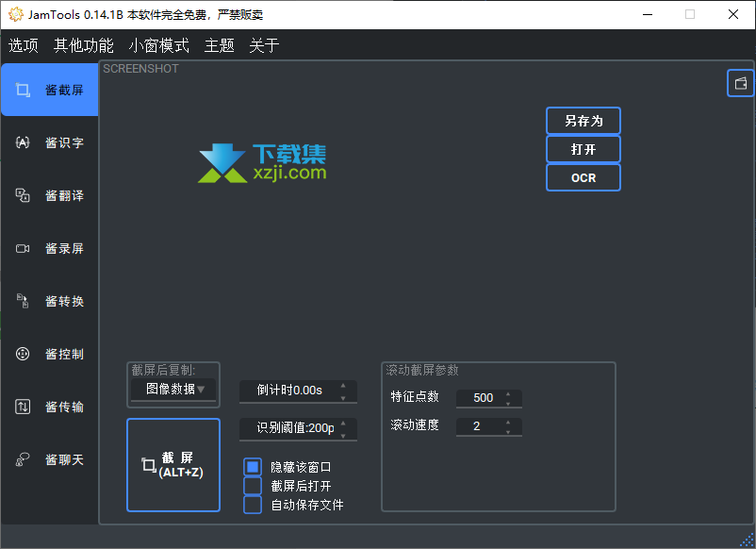756x549 pixels.
Task: Increase 倒计时 countdown value
Action: pyautogui.click(x=343, y=386)
